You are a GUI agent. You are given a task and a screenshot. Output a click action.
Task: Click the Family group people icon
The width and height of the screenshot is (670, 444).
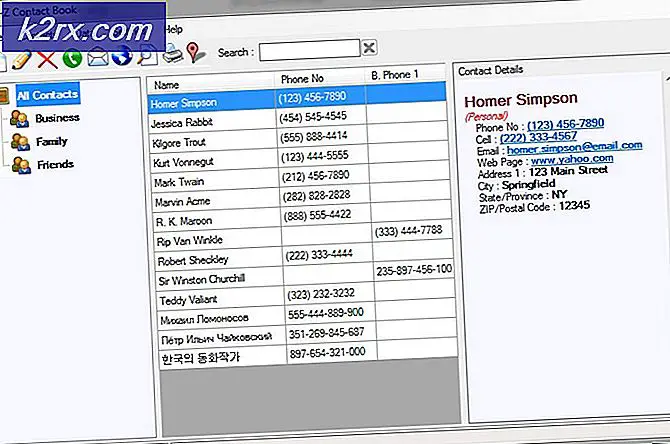pyautogui.click(x=21, y=142)
